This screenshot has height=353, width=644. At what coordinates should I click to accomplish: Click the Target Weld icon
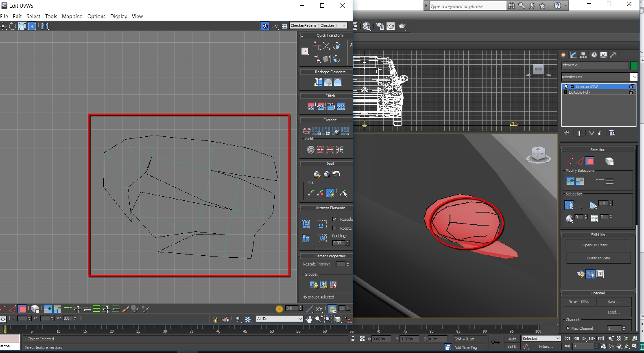tap(311, 150)
